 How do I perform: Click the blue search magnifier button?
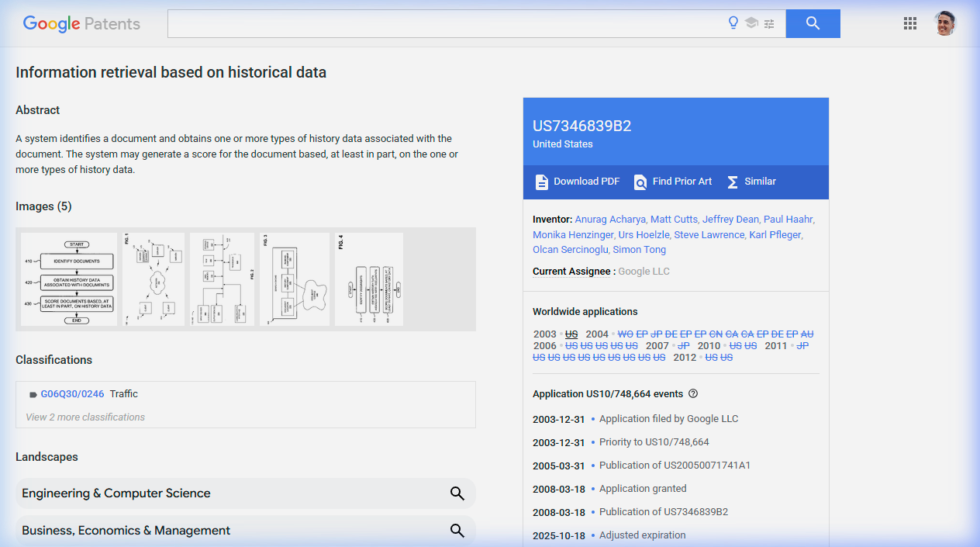(x=813, y=23)
